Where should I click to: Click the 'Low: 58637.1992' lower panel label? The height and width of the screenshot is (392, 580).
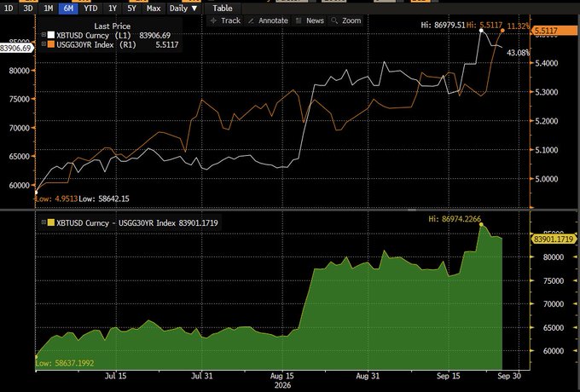pyautogui.click(x=65, y=363)
